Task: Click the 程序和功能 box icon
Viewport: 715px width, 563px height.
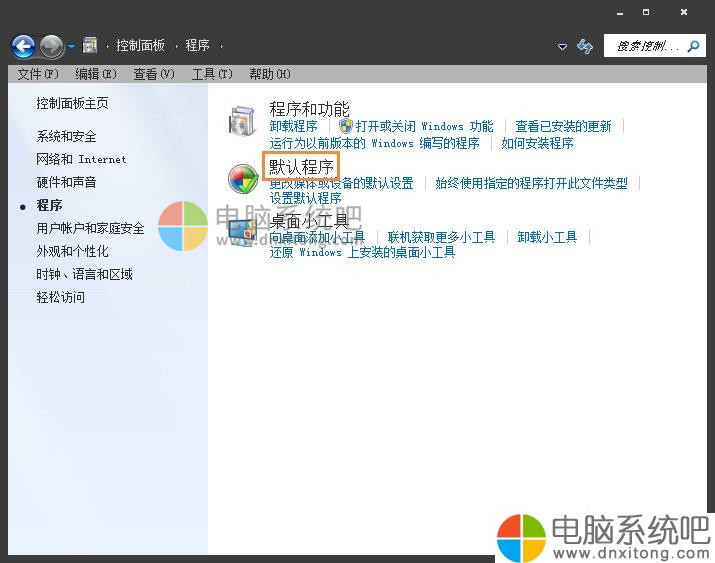Action: coord(243,121)
